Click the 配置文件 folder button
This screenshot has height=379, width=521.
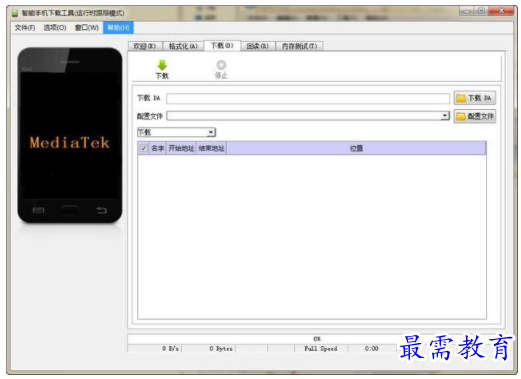tap(474, 116)
